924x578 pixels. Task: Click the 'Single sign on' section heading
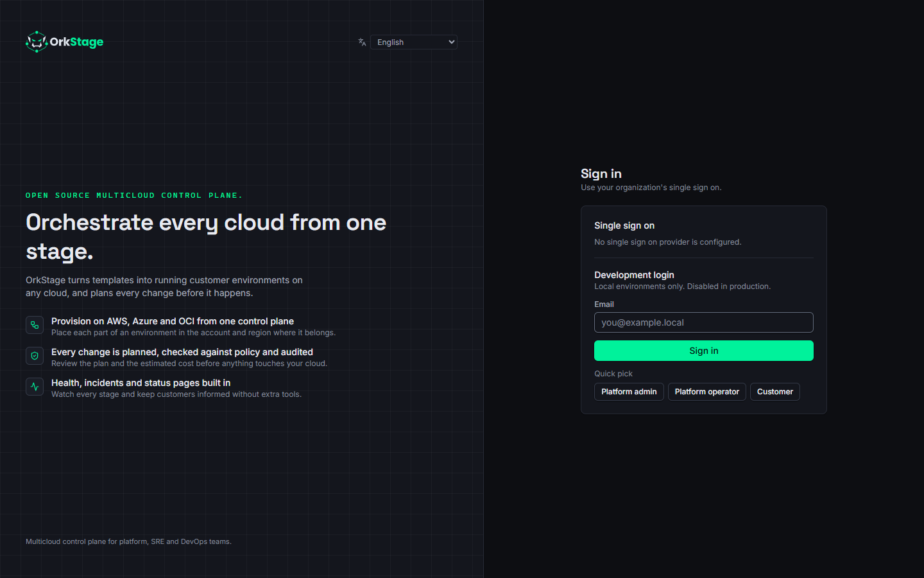(x=624, y=225)
